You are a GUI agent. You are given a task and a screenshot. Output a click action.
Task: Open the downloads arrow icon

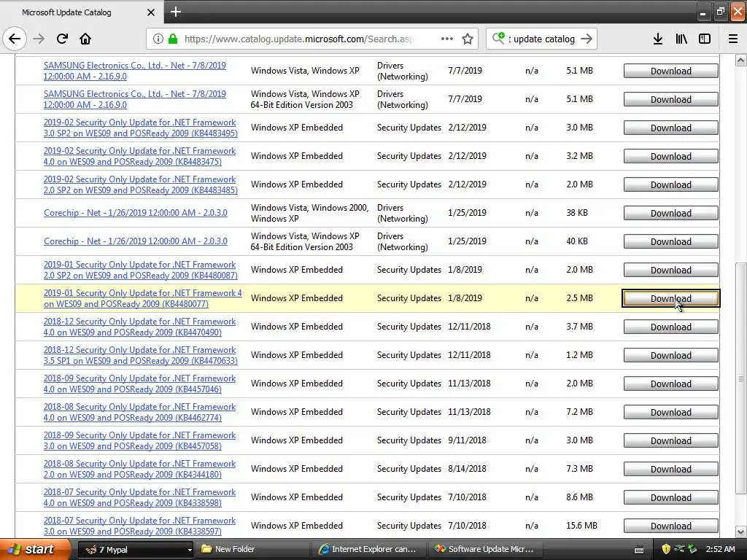coord(658,39)
